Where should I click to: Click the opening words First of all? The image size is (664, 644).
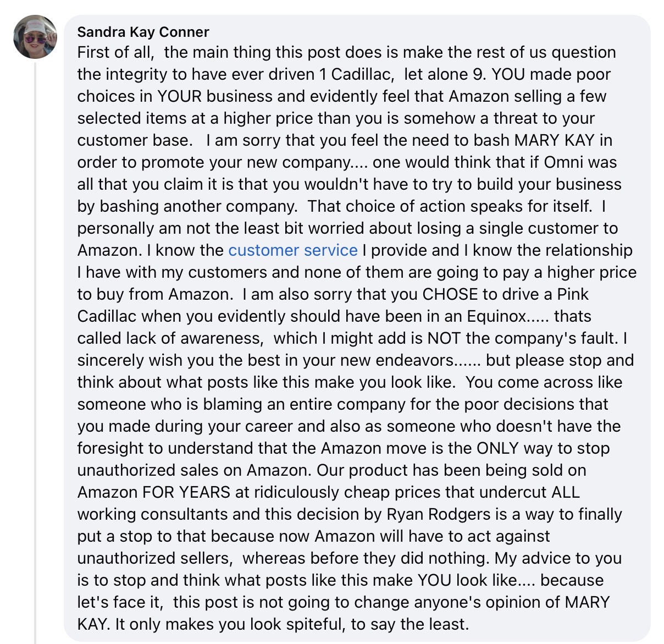[114, 52]
